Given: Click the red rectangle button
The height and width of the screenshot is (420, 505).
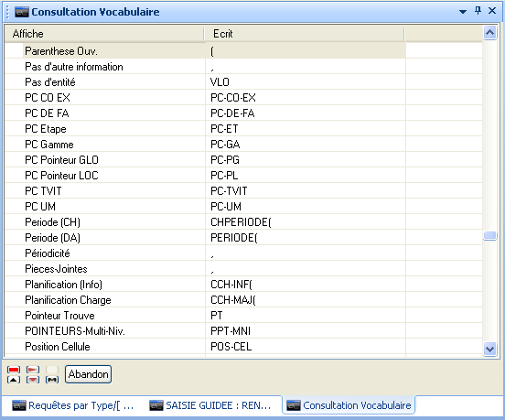Looking at the screenshot, I should click(14, 370).
